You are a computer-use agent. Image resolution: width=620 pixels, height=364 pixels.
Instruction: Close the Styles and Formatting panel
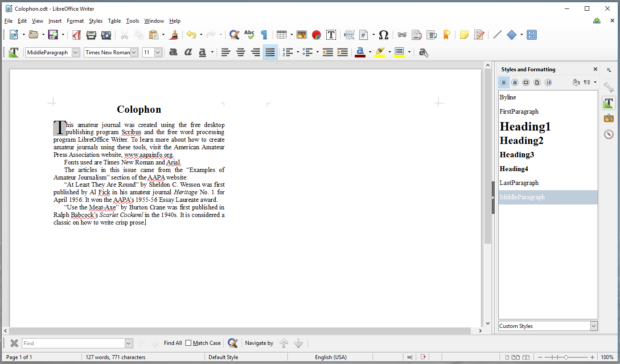click(595, 69)
